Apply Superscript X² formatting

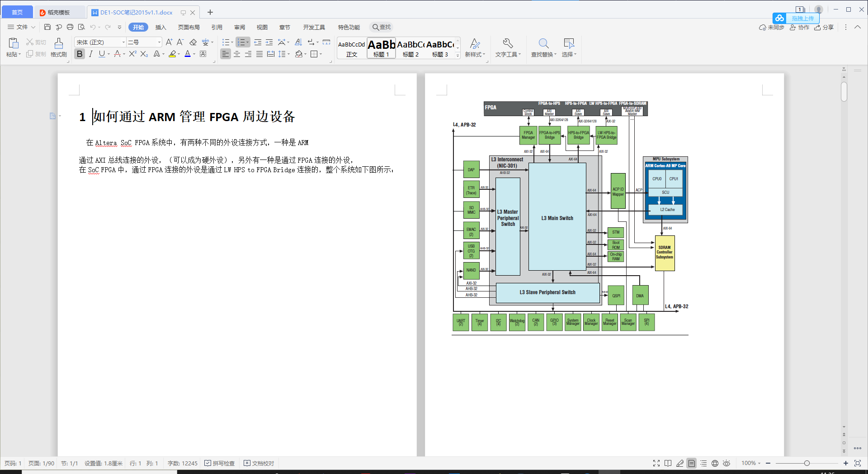[x=132, y=54]
